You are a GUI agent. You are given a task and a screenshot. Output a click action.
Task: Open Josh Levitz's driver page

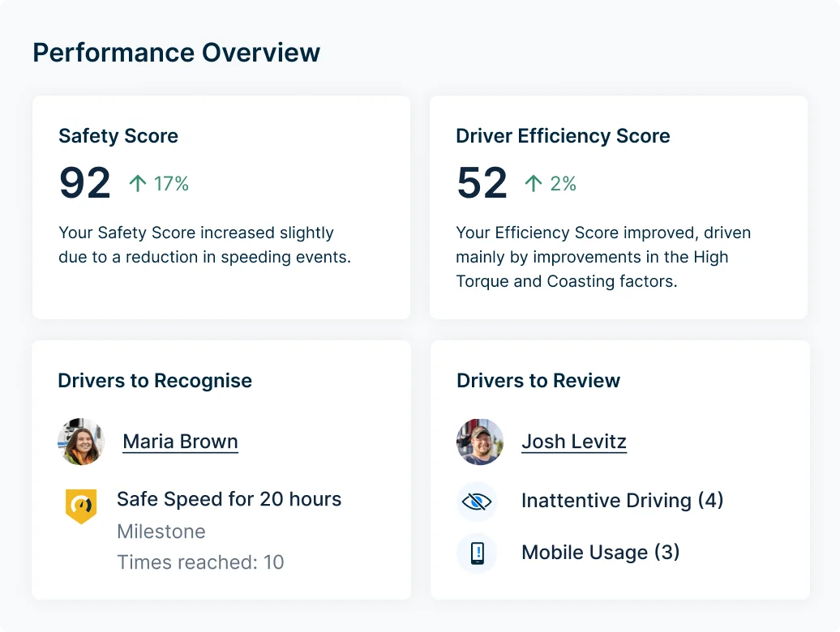(x=574, y=441)
